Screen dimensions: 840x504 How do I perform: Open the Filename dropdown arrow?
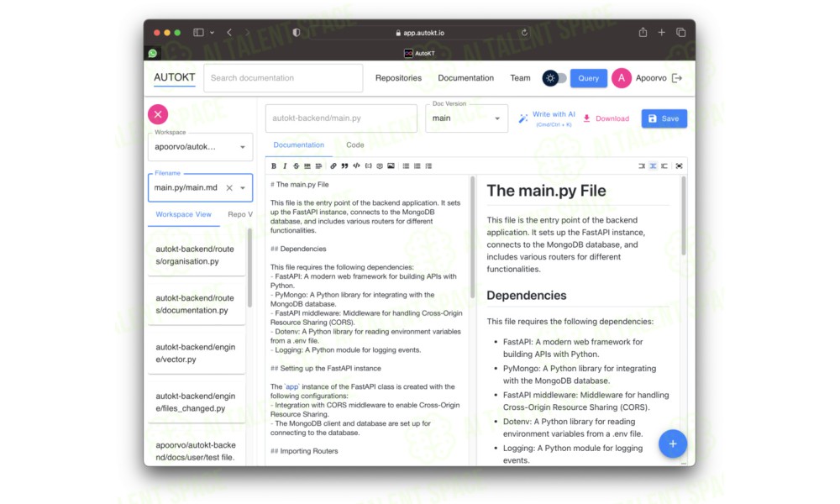pos(243,188)
